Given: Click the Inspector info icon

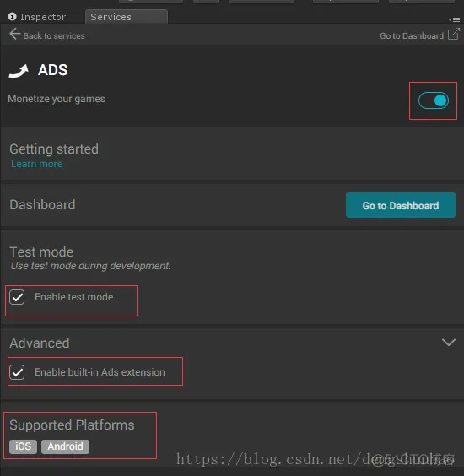Looking at the screenshot, I should (12, 16).
